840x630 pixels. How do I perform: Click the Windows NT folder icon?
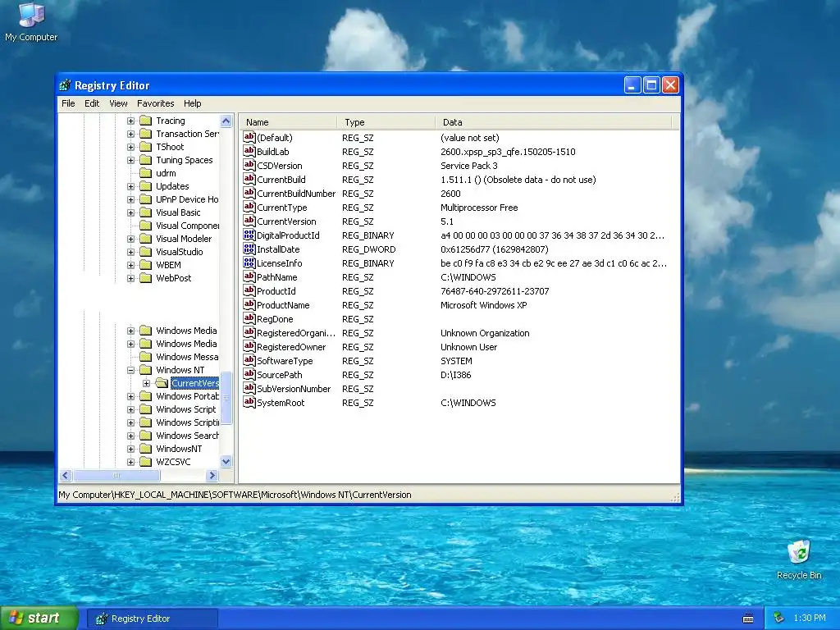(146, 370)
